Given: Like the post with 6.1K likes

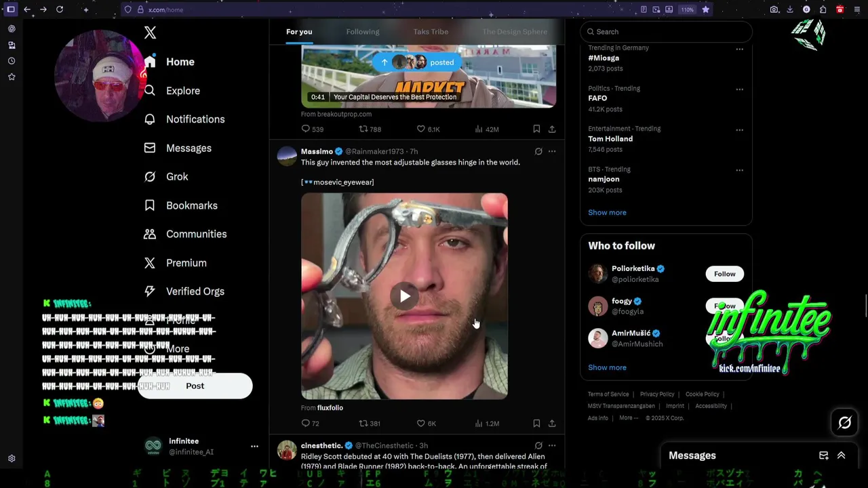Looking at the screenshot, I should coord(429,129).
